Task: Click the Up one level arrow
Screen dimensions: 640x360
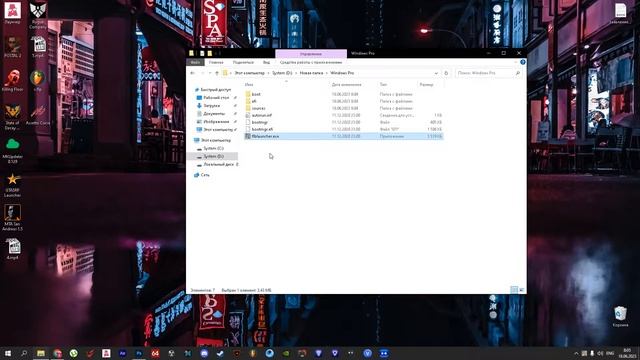Action: click(217, 73)
